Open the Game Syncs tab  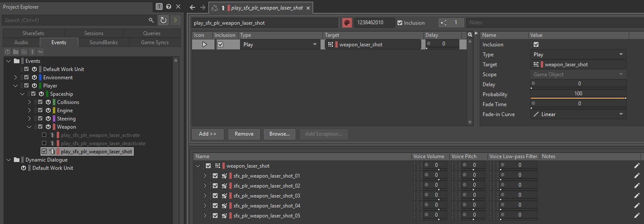tap(154, 42)
